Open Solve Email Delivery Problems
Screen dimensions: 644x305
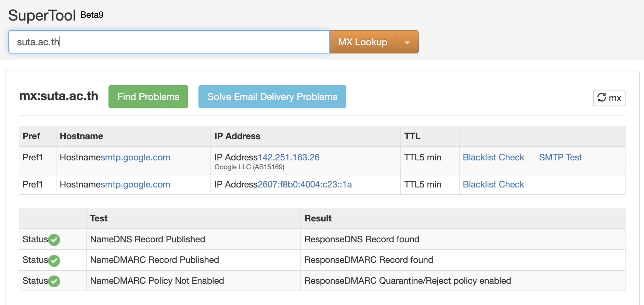pos(272,97)
